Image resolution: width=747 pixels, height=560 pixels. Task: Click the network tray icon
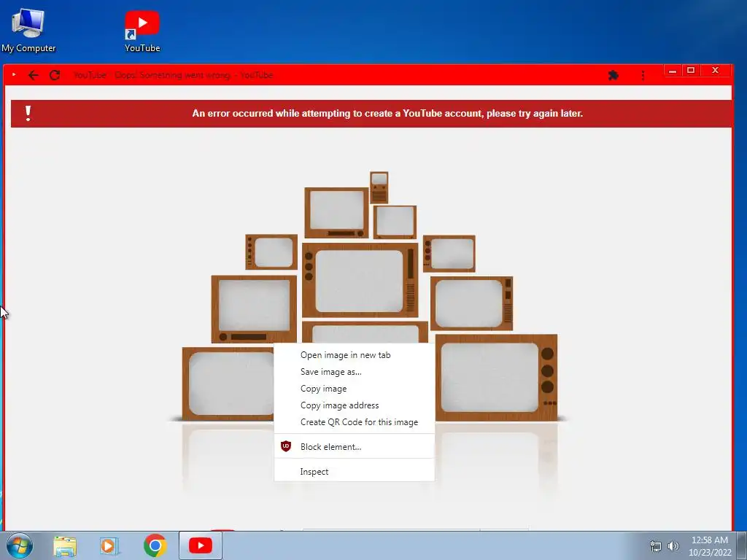point(656,546)
